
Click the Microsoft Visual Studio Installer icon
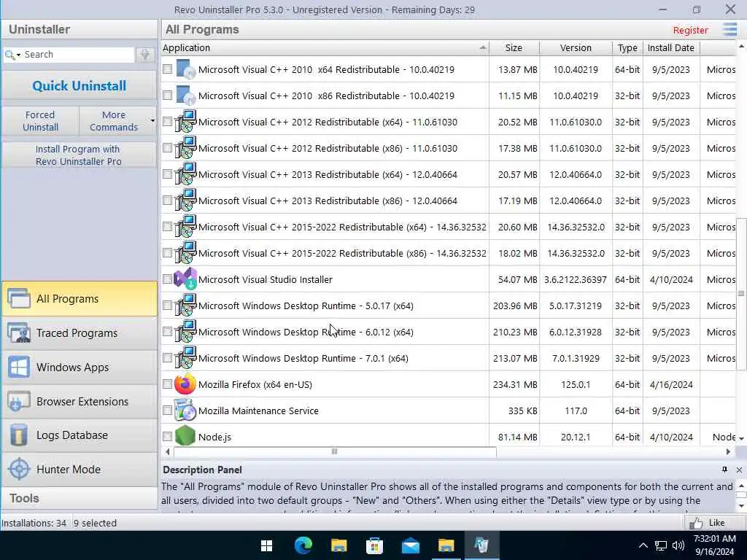click(185, 279)
